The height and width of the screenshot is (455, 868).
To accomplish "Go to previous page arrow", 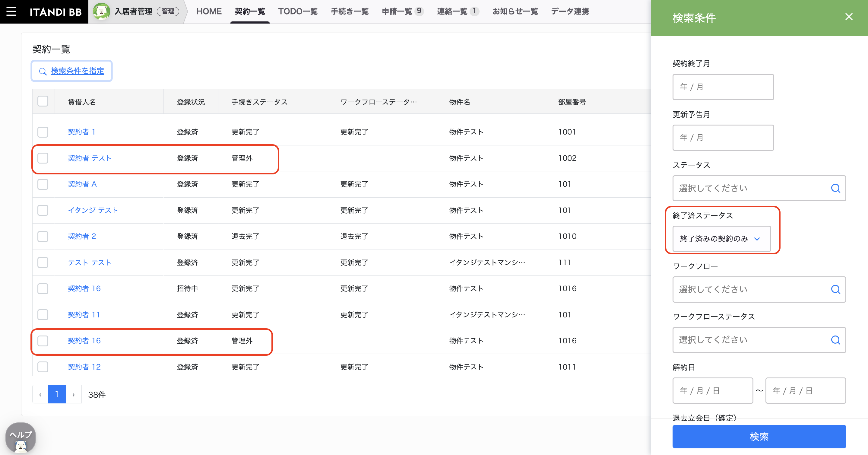I will tap(40, 394).
